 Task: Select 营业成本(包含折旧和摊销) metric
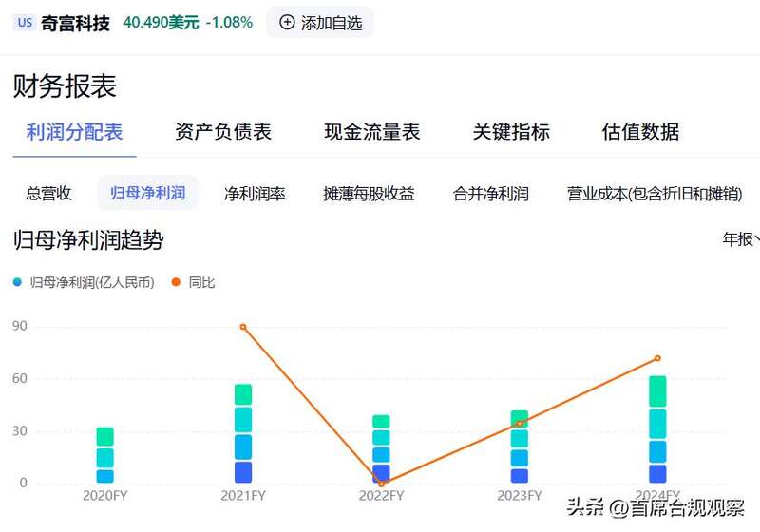click(654, 194)
